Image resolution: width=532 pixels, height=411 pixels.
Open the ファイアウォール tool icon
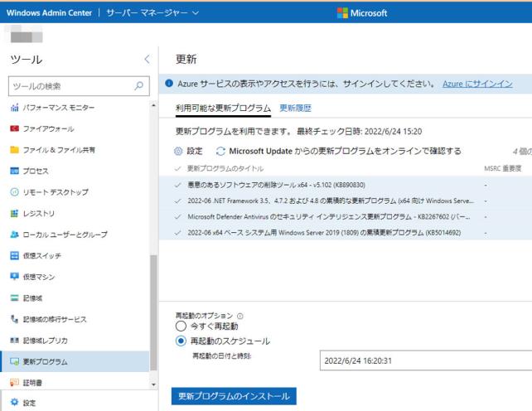(x=14, y=128)
